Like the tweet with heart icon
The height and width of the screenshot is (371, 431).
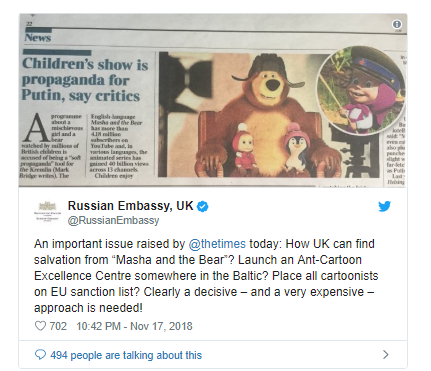click(40, 326)
